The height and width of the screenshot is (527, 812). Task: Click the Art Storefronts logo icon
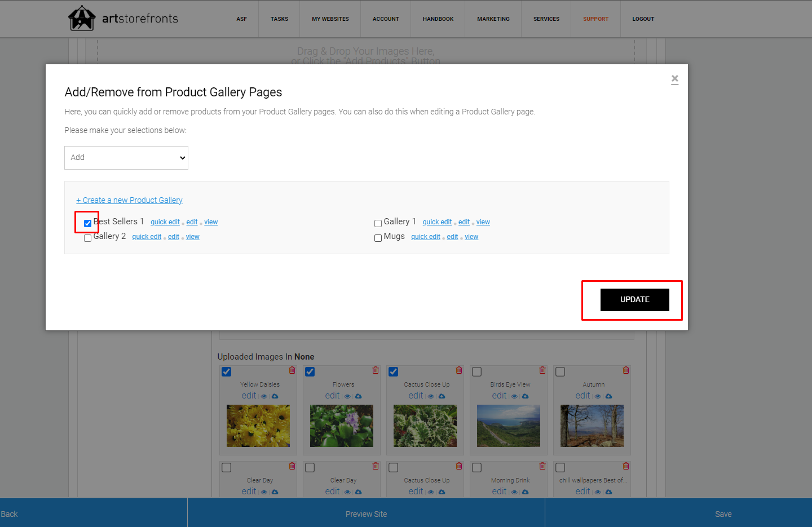click(x=82, y=18)
